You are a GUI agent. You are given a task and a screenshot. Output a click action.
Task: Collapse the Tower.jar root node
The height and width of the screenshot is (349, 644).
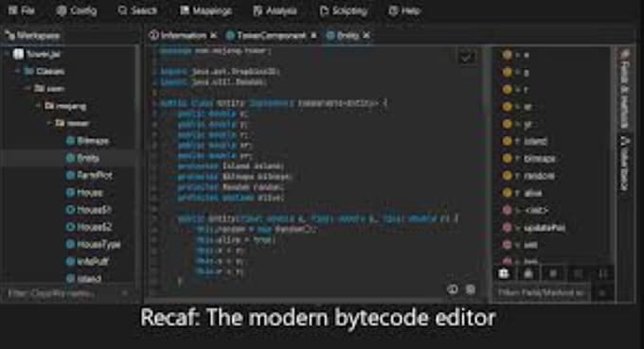click(x=7, y=54)
